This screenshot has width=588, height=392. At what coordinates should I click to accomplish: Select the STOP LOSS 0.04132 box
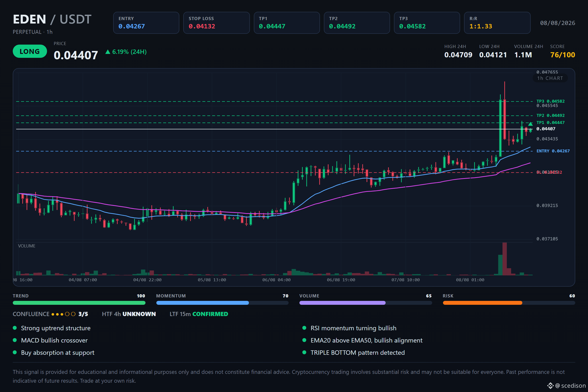(x=217, y=23)
